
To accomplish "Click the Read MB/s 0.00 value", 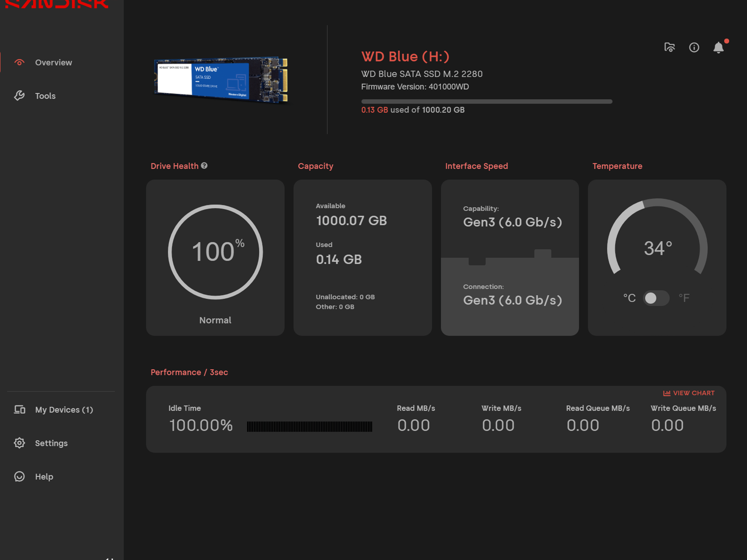I will tap(414, 425).
